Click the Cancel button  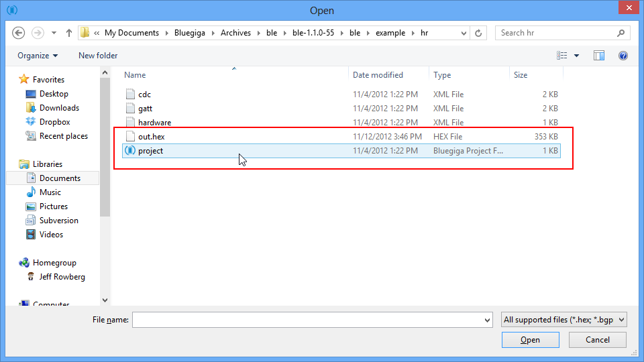(x=598, y=340)
